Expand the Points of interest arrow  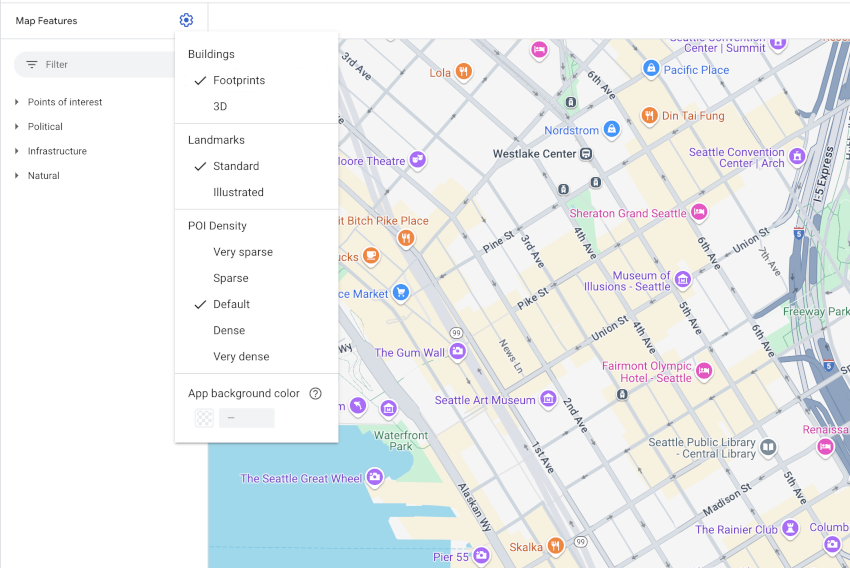coord(17,102)
